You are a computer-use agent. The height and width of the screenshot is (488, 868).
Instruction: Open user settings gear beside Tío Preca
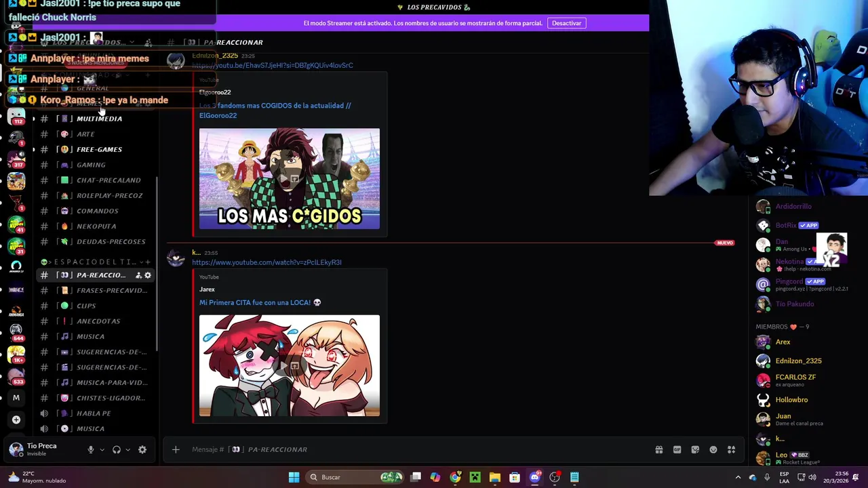pos(142,449)
